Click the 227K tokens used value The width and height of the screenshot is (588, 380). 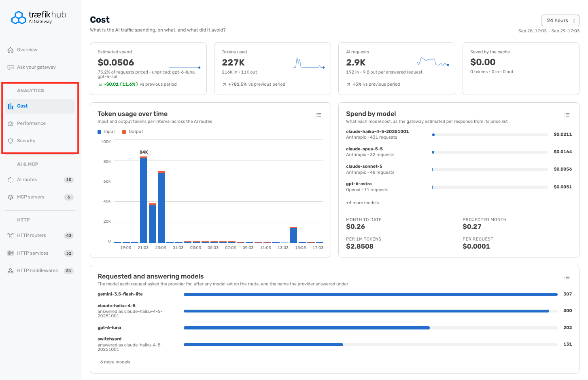tap(234, 63)
